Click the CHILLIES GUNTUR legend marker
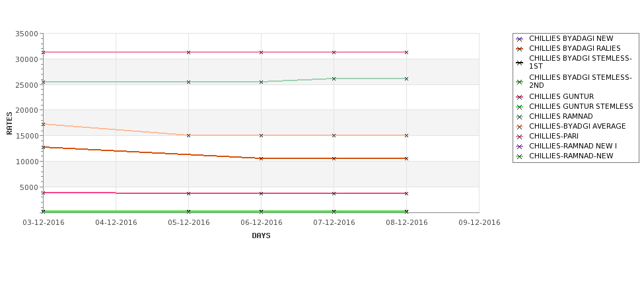This screenshot has width=644, height=283. tap(519, 97)
